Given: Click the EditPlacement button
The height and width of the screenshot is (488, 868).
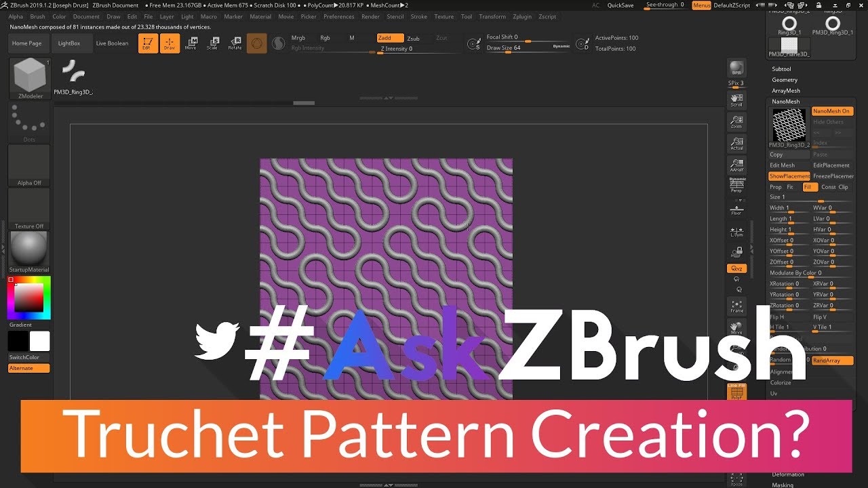Looking at the screenshot, I should coord(831,165).
